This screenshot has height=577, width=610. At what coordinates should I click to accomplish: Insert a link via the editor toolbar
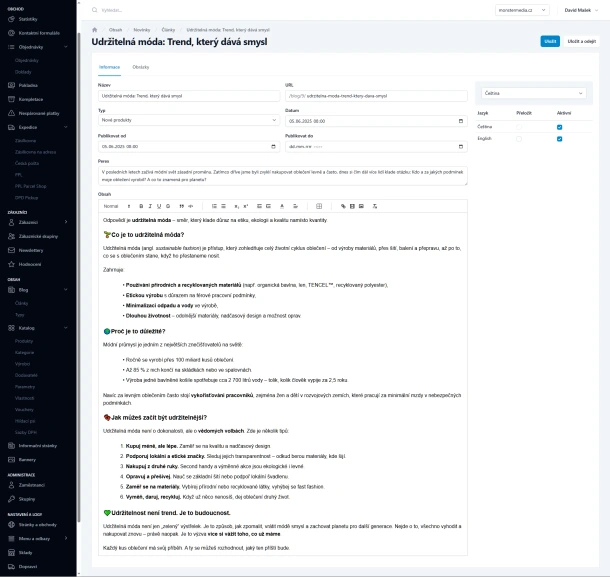[343, 206]
